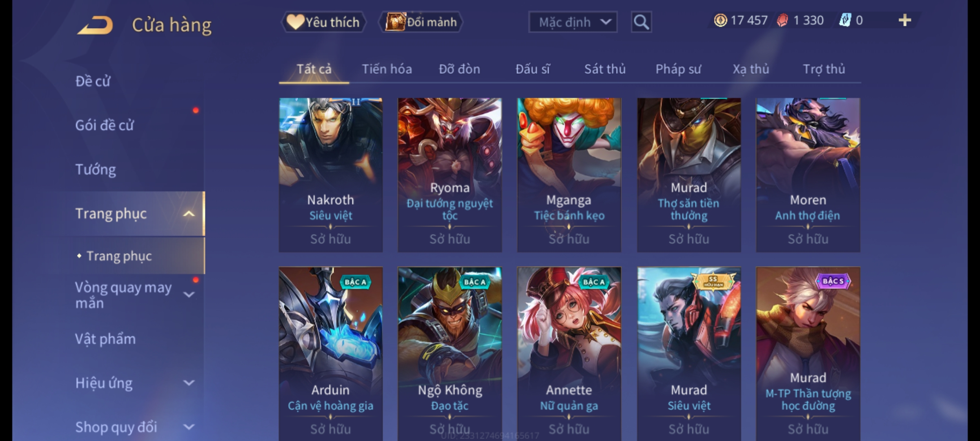Viewport: 980px width, 441px height.
Task: Expand Vòng quay may mắn section
Action: 189,294
